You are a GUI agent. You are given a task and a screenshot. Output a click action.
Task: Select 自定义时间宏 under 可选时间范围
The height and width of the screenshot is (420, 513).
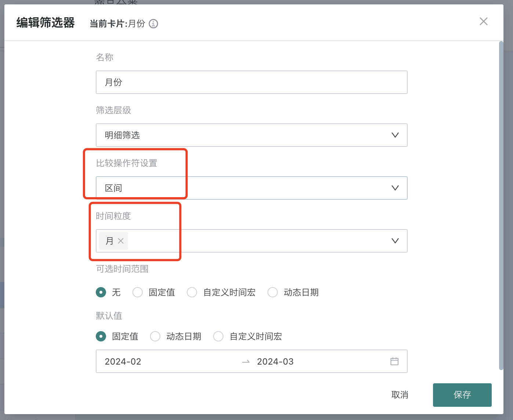tap(192, 292)
